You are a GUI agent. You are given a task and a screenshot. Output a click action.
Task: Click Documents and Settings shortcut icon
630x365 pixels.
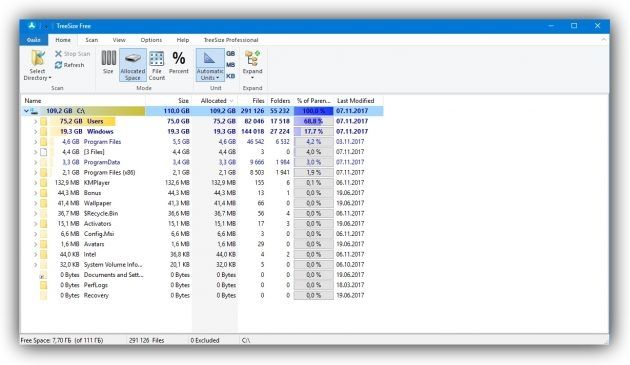[x=43, y=275]
